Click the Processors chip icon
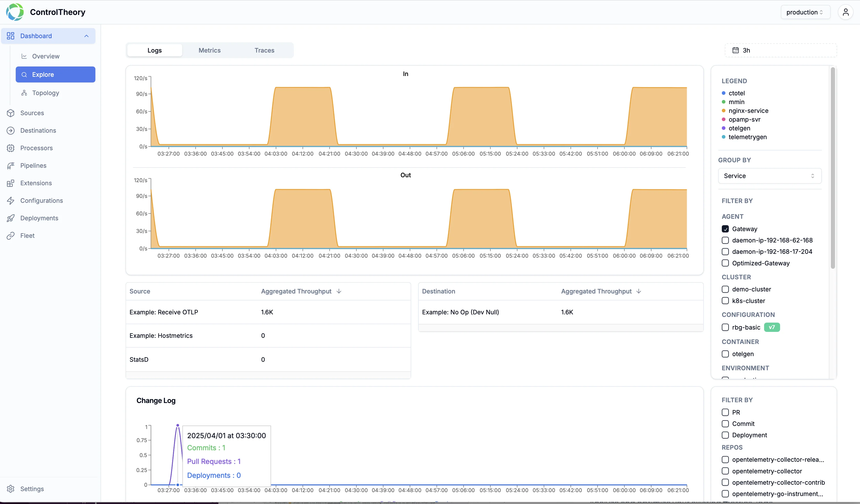 (x=11, y=148)
